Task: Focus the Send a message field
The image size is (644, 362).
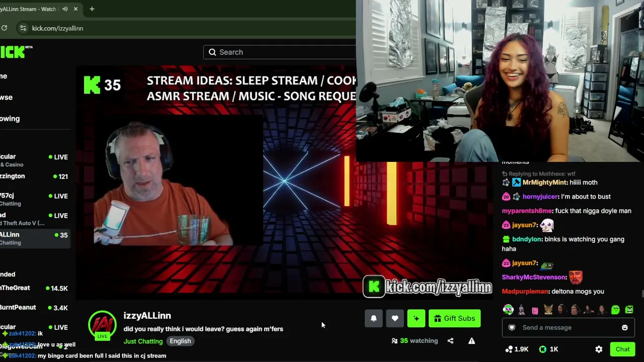Action: coord(568,328)
